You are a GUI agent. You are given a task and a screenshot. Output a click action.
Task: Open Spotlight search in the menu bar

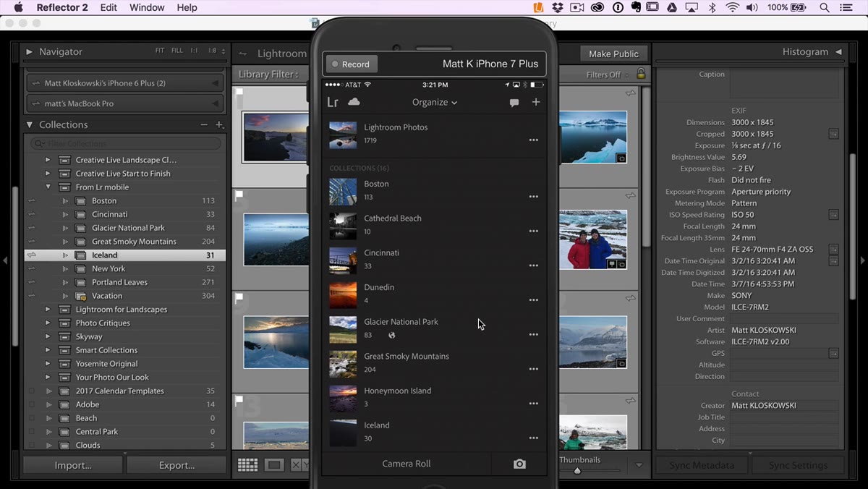pyautogui.click(x=825, y=7)
